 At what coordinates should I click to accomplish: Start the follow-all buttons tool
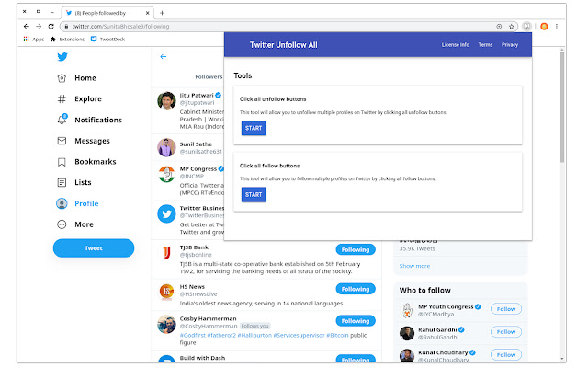[254, 194]
